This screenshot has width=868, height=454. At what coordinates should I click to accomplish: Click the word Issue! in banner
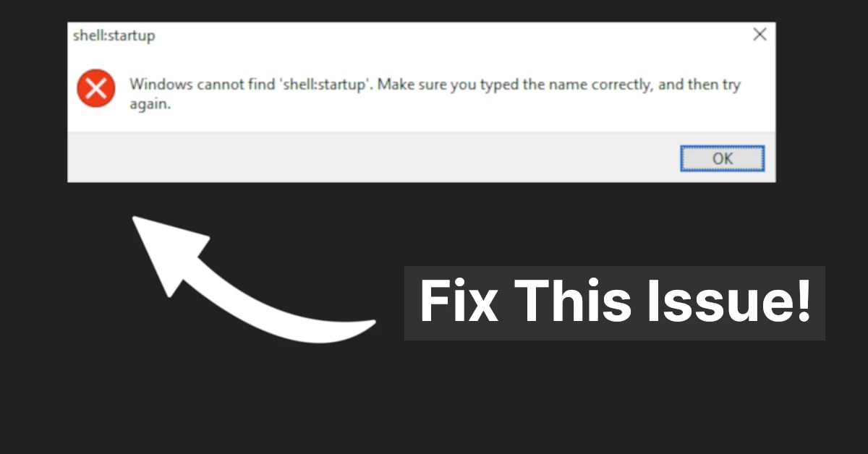coord(728,302)
